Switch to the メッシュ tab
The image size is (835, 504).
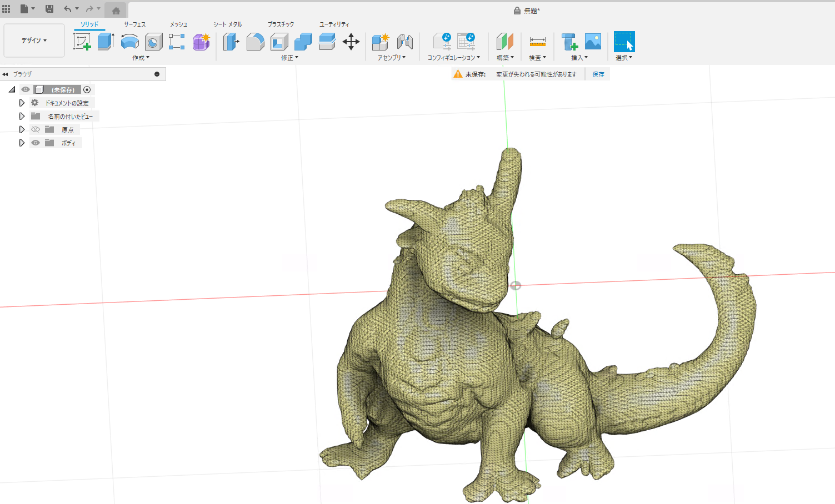coord(178,24)
